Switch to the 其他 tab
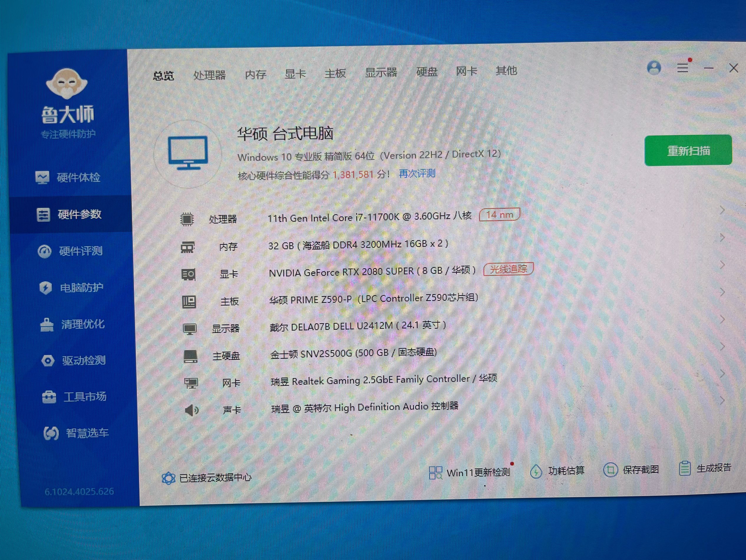The image size is (746, 560). coord(506,70)
